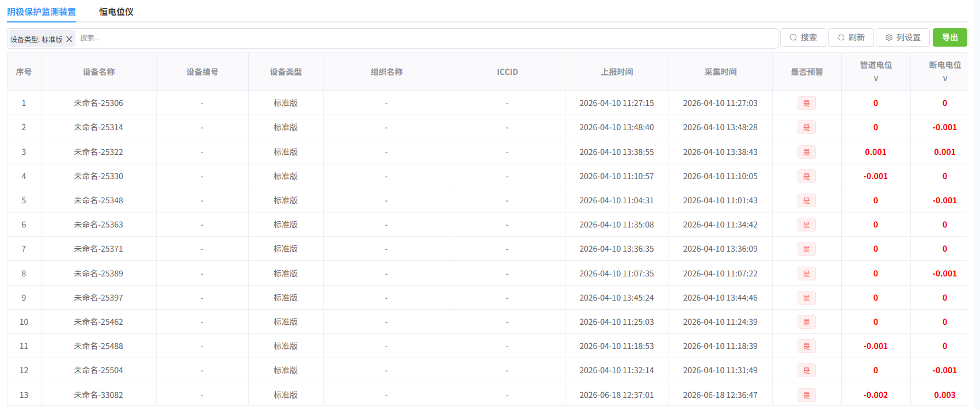Select device 未命名-25389
980x410 pixels.
pos(98,274)
